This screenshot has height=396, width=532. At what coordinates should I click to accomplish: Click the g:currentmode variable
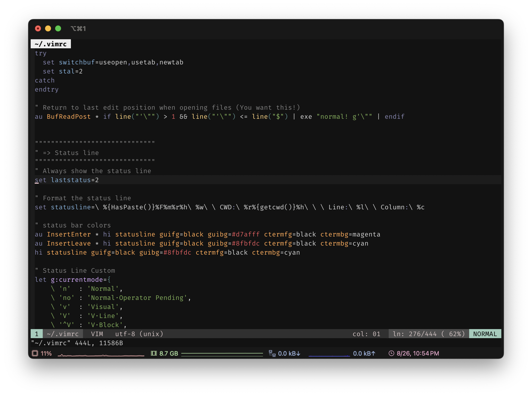77,280
